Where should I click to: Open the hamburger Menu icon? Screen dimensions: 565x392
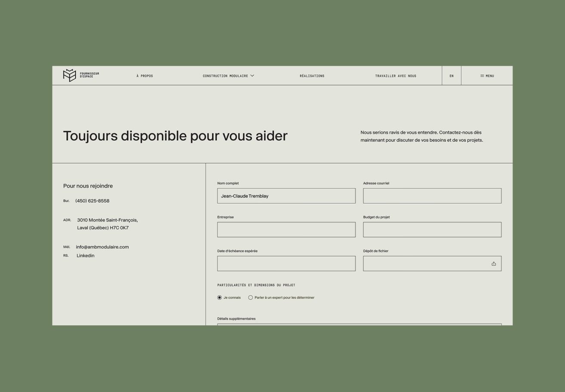482,76
